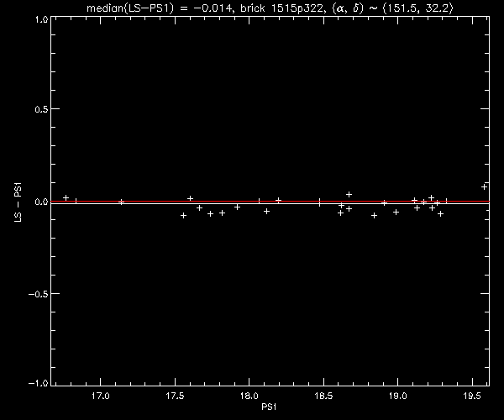The height and width of the screenshot is (420, 504).
Task: Click the y-axis tick label −1.0
Action: click(x=39, y=383)
